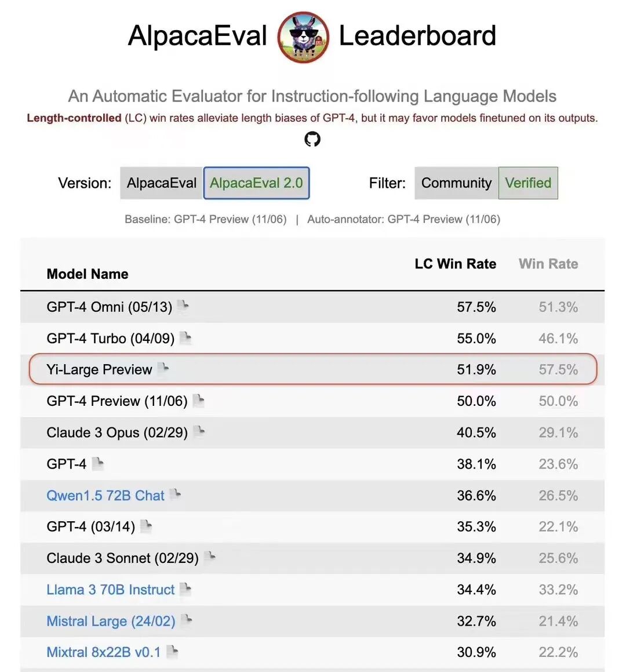Viewport: 626px width, 672px height.
Task: Sort by Win Rate column header
Action: [x=548, y=264]
